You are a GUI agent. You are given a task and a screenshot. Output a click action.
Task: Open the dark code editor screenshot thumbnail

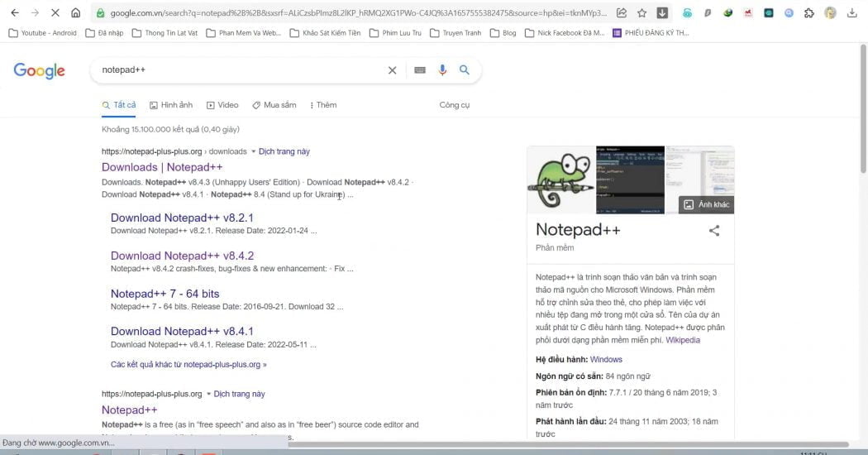(630, 180)
